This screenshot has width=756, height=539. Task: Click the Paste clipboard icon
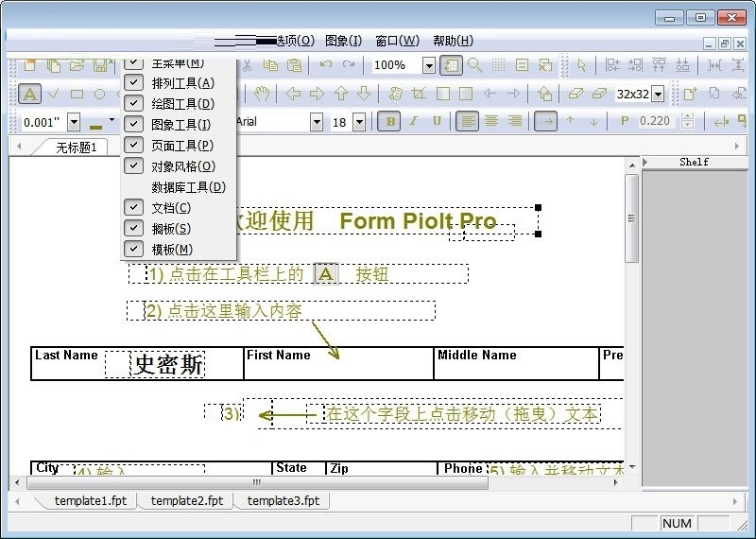pyautogui.click(x=294, y=65)
